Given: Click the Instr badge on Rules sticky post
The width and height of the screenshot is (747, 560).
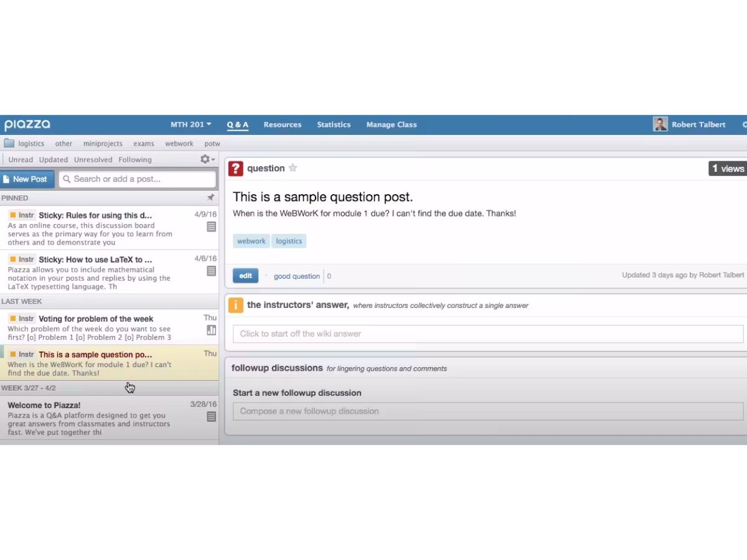Looking at the screenshot, I should pos(22,215).
